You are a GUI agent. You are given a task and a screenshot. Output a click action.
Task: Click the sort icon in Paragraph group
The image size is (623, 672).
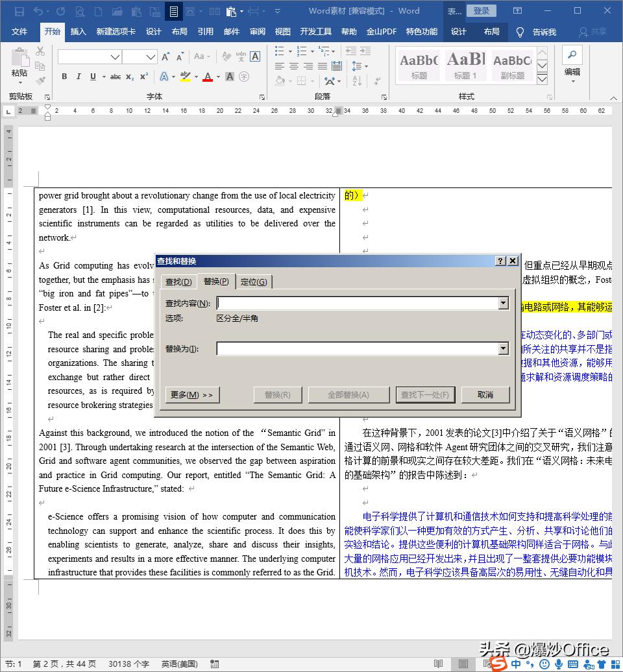[x=357, y=81]
